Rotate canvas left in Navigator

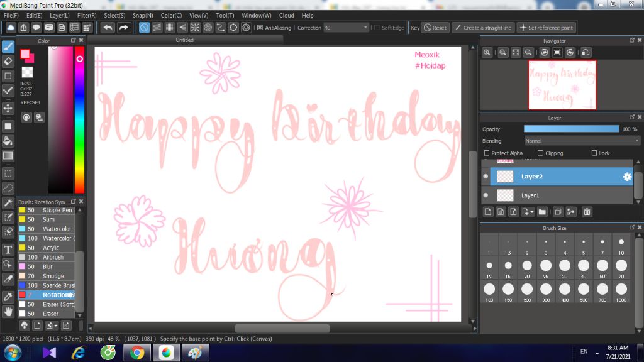click(545, 53)
